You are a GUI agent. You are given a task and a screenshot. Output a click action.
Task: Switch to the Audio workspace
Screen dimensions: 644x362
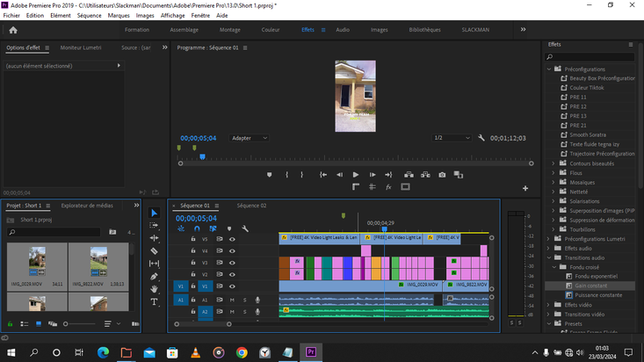click(x=343, y=30)
